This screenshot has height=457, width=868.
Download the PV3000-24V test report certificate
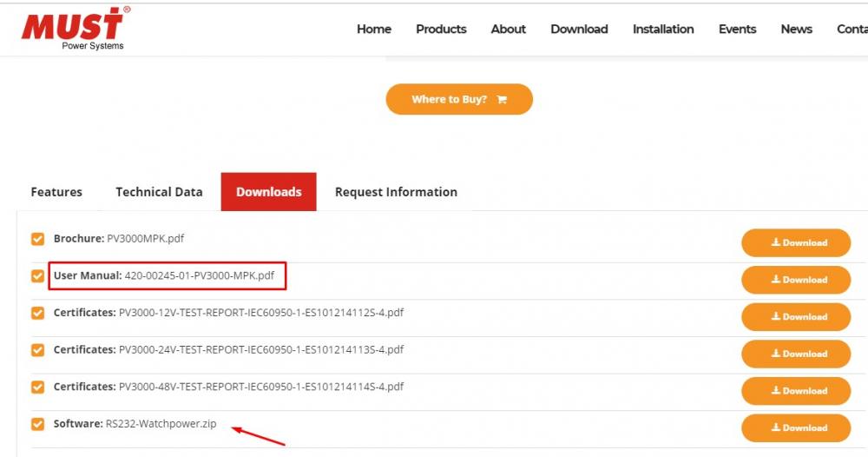click(x=795, y=354)
